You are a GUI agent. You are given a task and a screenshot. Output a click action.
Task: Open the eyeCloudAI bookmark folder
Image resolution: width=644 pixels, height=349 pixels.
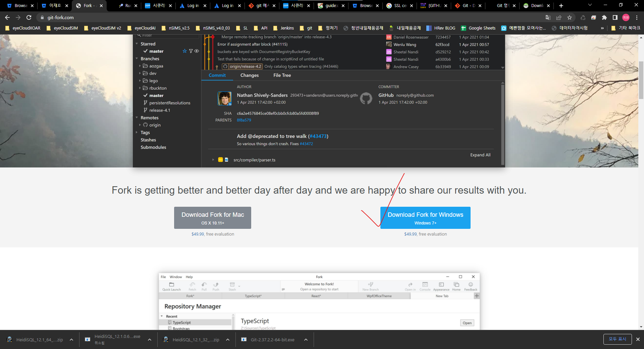141,28
